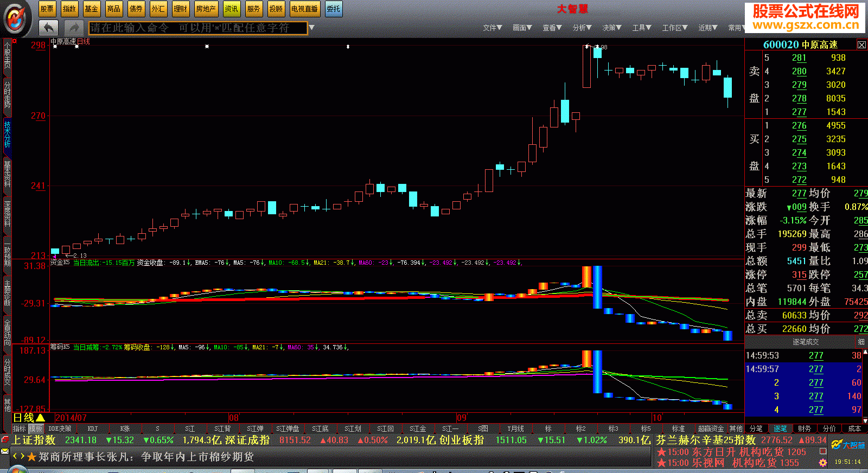Select the KDJ indicator tab

click(93, 429)
